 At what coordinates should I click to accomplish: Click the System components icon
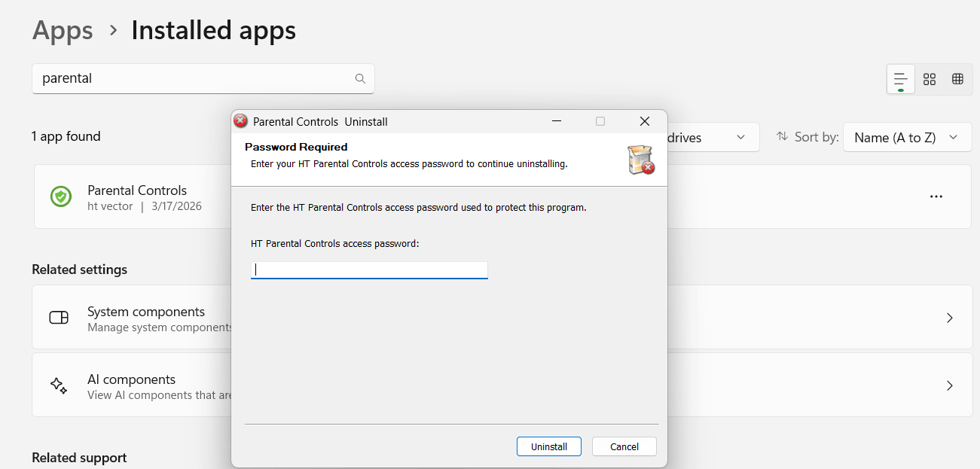point(58,317)
